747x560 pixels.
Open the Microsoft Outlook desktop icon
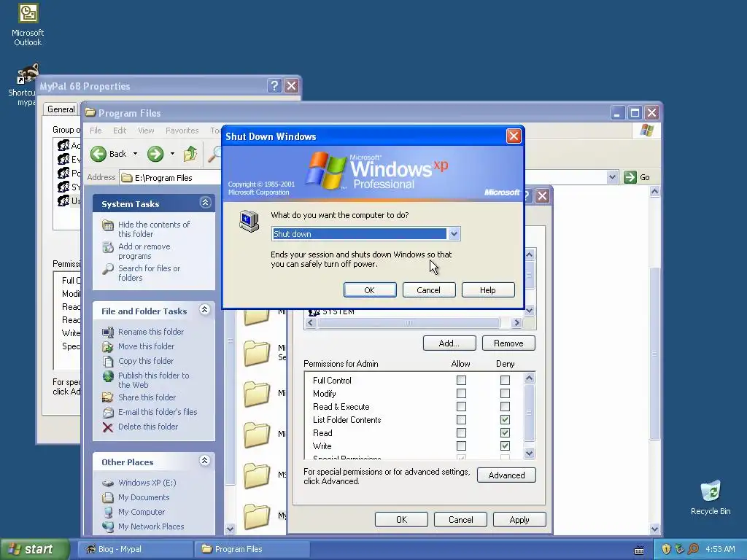click(x=28, y=25)
